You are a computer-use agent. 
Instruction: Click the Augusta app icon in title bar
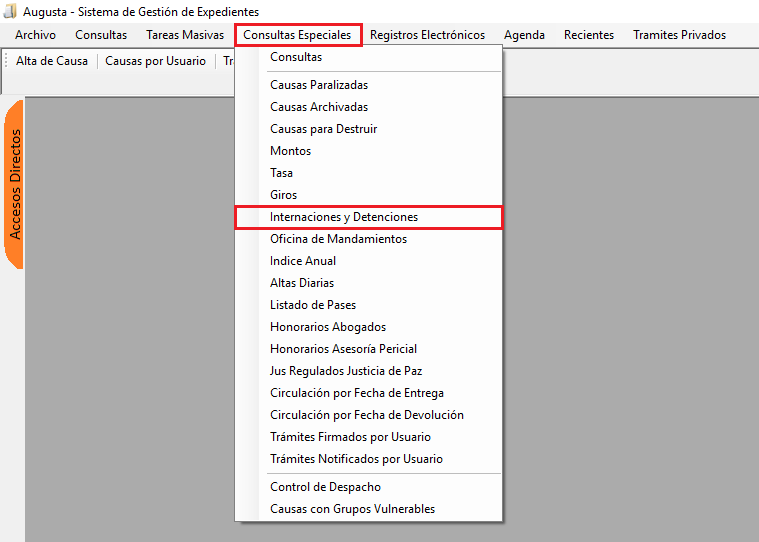12,11
